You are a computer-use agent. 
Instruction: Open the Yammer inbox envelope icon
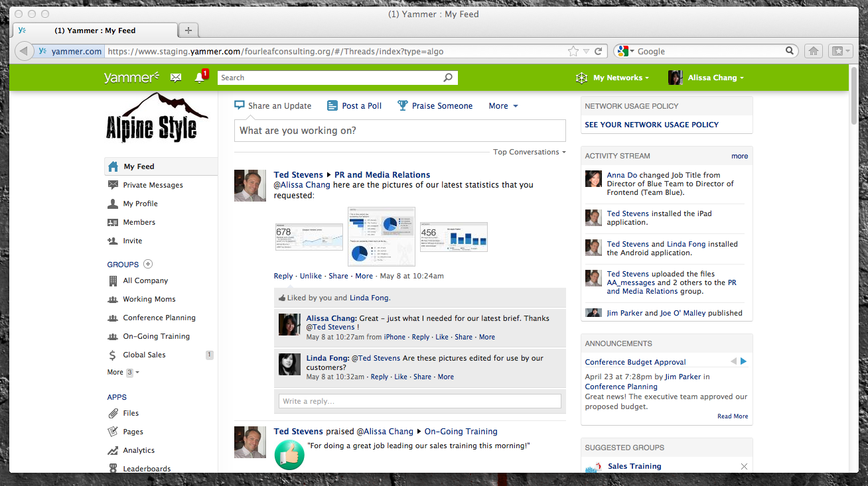point(176,78)
